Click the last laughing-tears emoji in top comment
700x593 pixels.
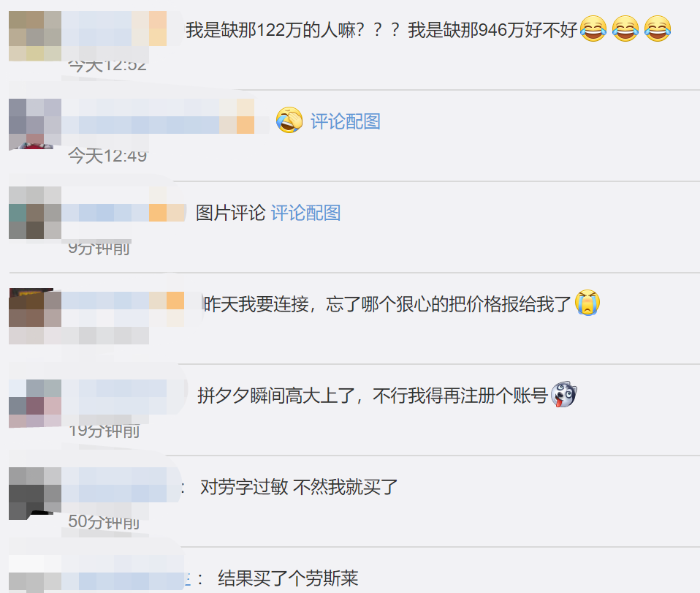657,29
